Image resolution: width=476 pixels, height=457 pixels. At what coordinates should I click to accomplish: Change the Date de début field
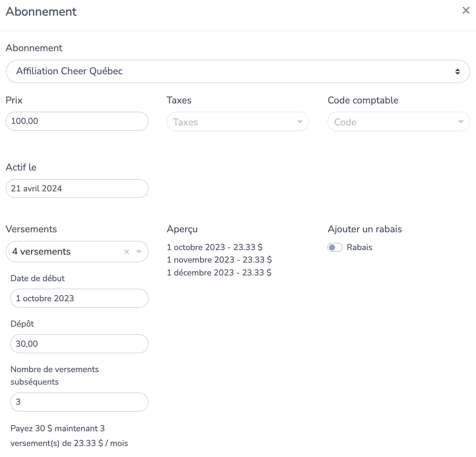coord(79,298)
